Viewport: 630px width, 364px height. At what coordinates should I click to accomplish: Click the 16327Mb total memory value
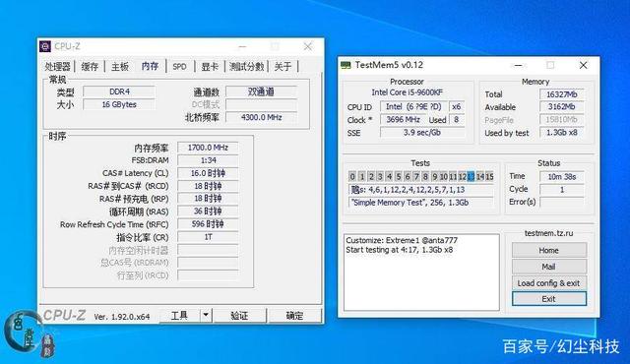(x=562, y=94)
